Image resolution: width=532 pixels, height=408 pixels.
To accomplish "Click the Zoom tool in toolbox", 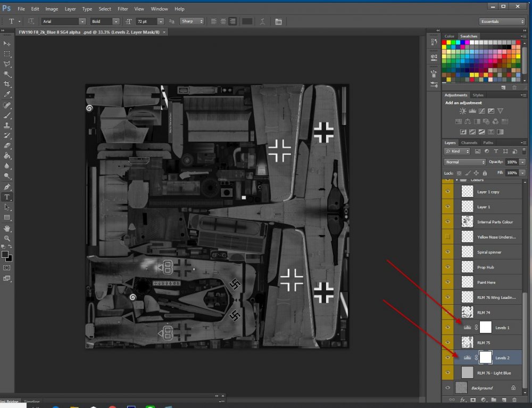I will [x=7, y=238].
